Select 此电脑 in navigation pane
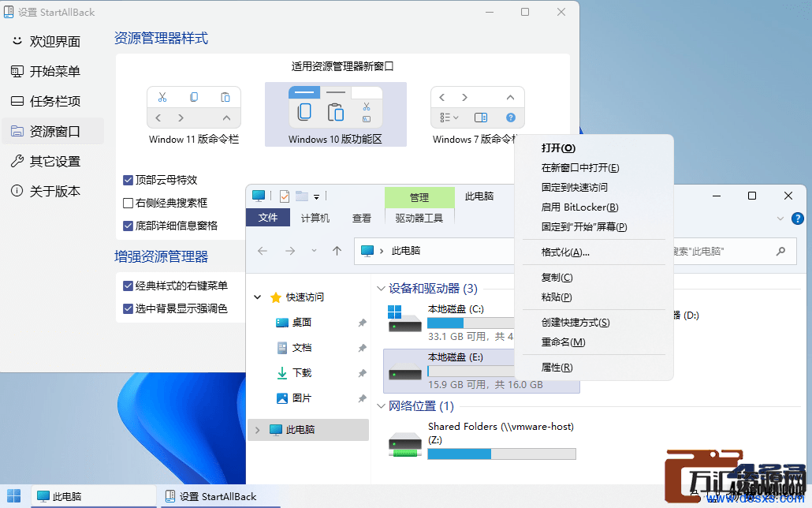The height and width of the screenshot is (508, 812). click(308, 430)
